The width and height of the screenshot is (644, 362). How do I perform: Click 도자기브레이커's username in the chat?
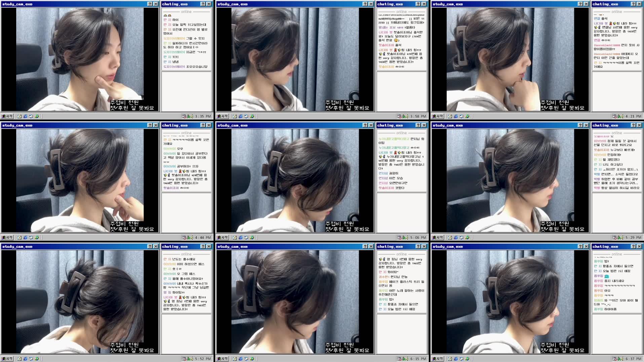[x=174, y=38]
